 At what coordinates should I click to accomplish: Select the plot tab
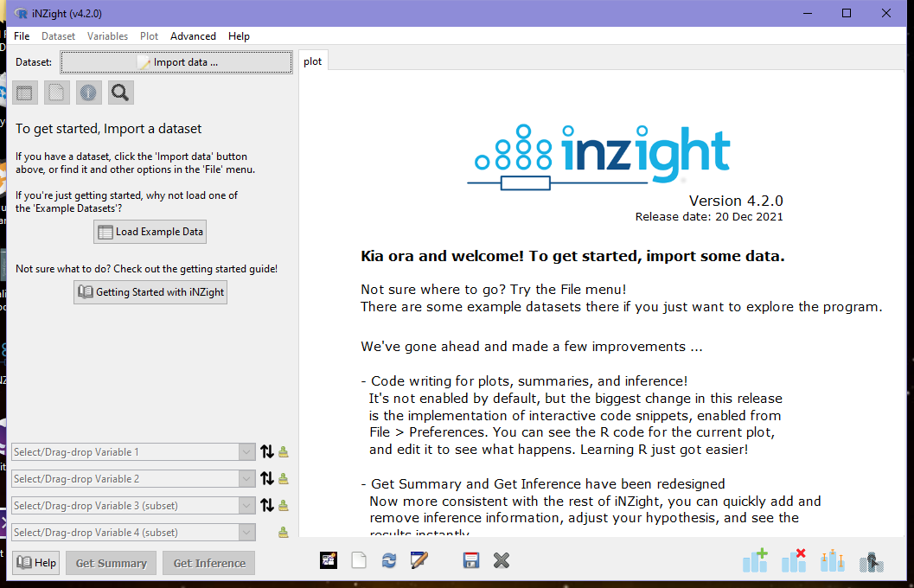point(313,61)
